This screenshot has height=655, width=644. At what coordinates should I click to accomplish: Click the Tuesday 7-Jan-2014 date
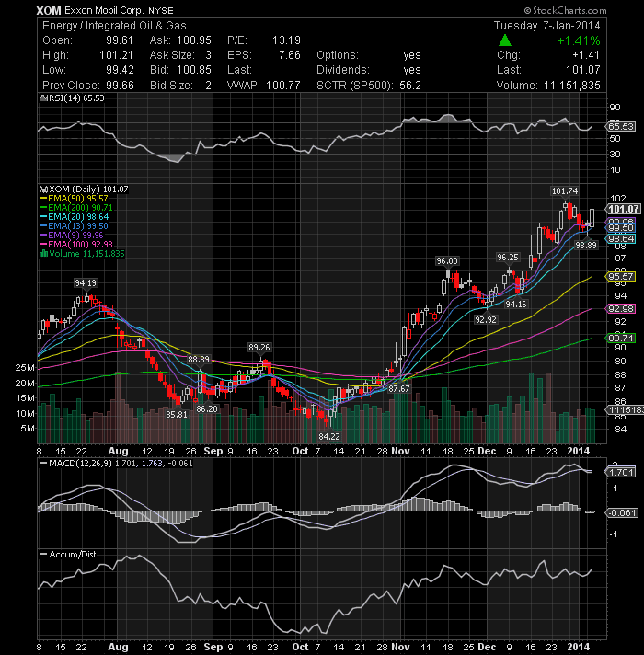click(x=546, y=26)
